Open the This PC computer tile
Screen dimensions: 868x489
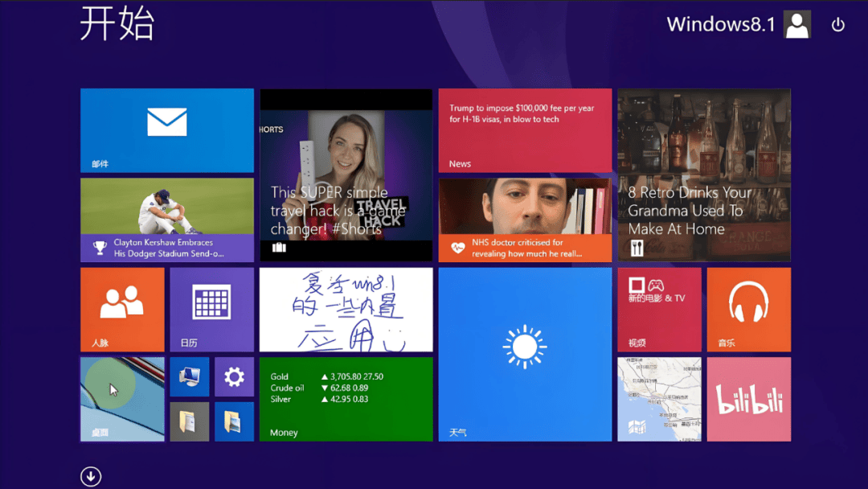(x=190, y=376)
